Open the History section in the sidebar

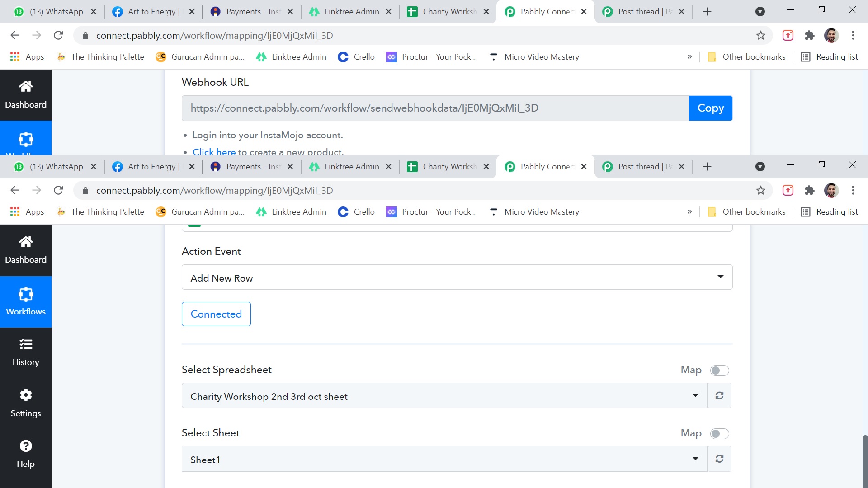pyautogui.click(x=26, y=352)
